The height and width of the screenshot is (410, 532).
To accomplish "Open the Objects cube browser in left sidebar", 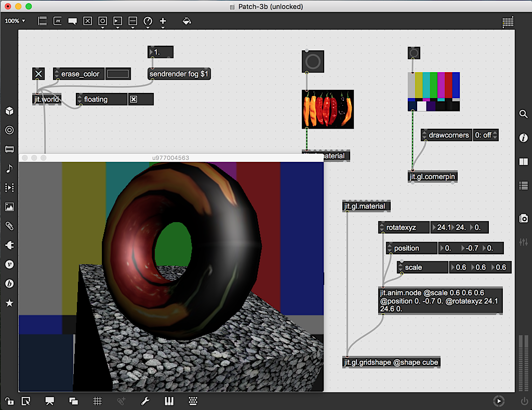I will coord(9,111).
